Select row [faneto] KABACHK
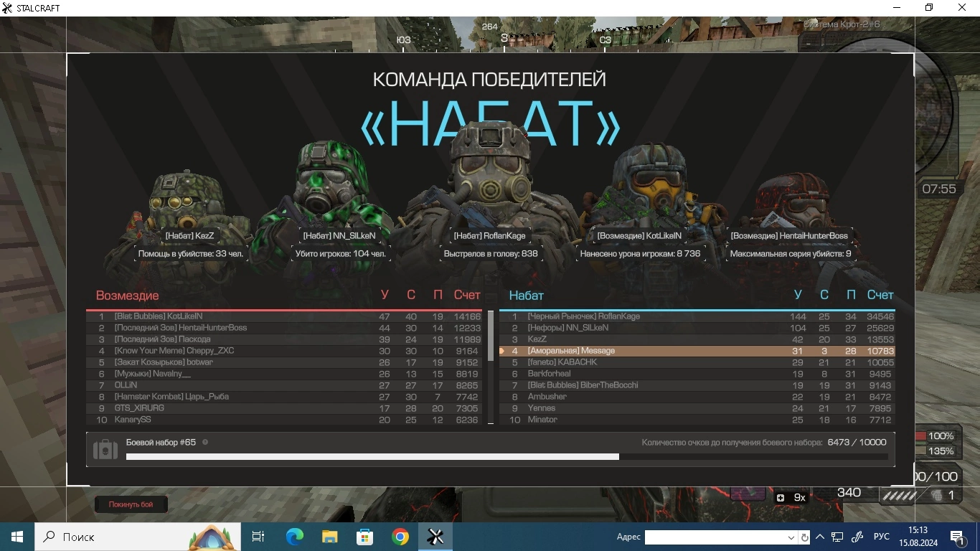Image resolution: width=980 pixels, height=551 pixels. (x=697, y=362)
